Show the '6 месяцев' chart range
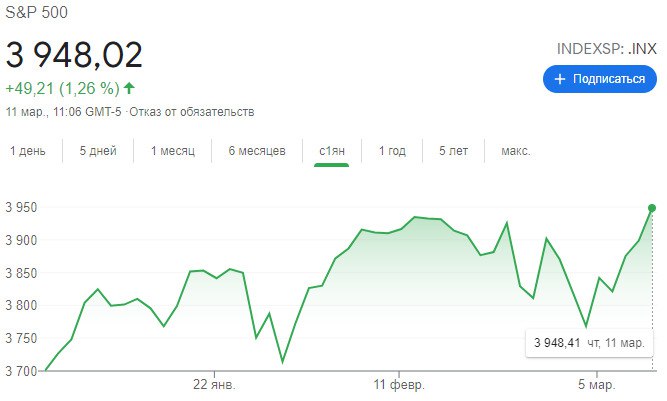Viewport: 667px width, 401px height. pyautogui.click(x=257, y=151)
